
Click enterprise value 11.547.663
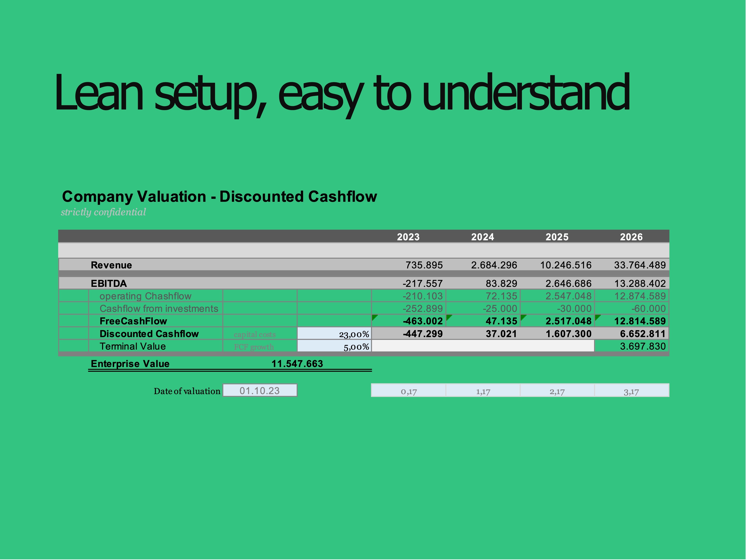pyautogui.click(x=297, y=364)
